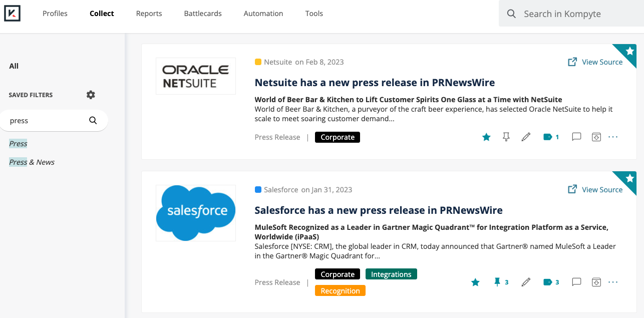Screen dimensions: 644x318
Task: Open saved filters settings gear
Action: point(91,95)
